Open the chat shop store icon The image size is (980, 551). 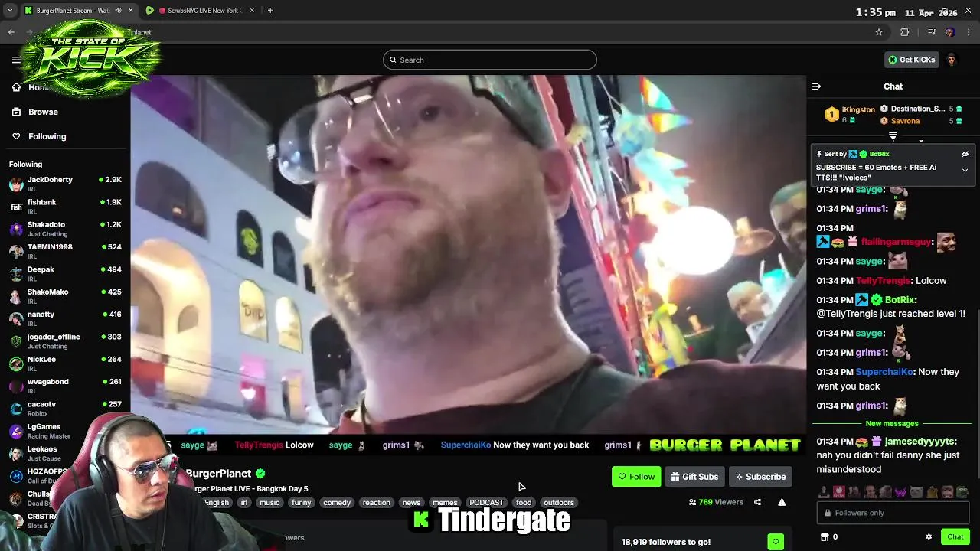(825, 537)
